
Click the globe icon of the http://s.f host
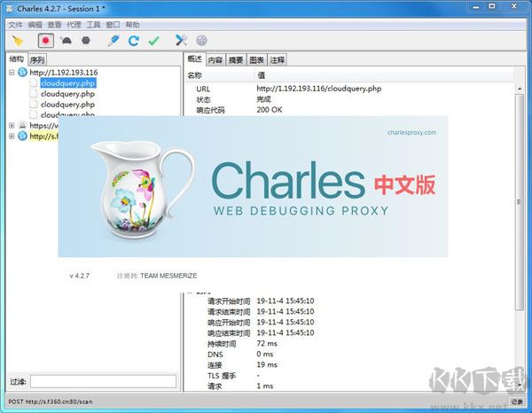[x=22, y=136]
